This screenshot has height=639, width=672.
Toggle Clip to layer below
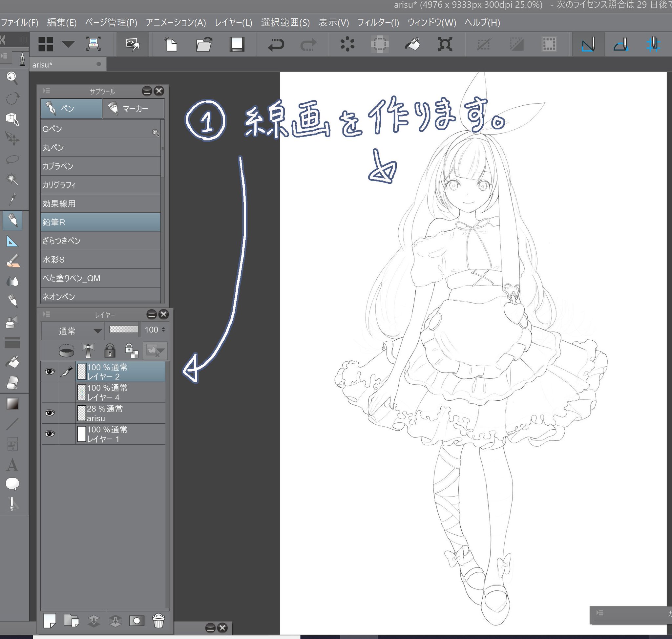[66, 351]
